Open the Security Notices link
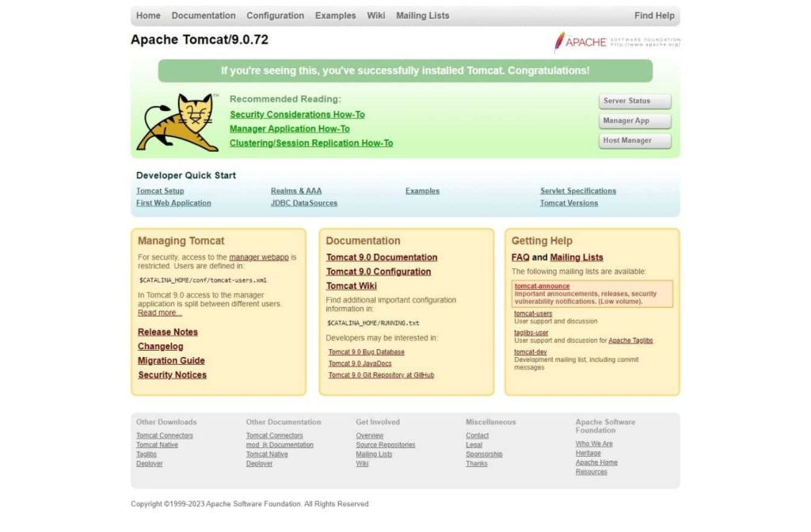The image size is (811, 532). 172,375
